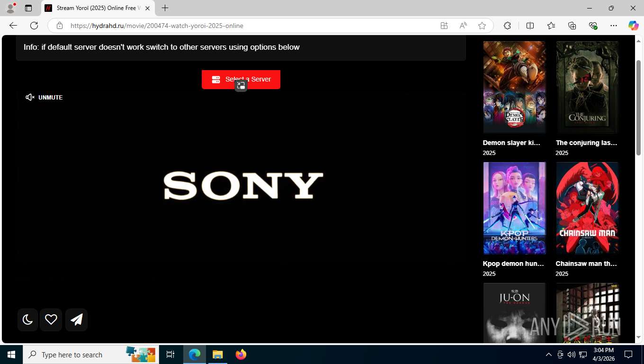View site information lock icon
Viewport: 644px width, 364px height.
tap(60, 26)
